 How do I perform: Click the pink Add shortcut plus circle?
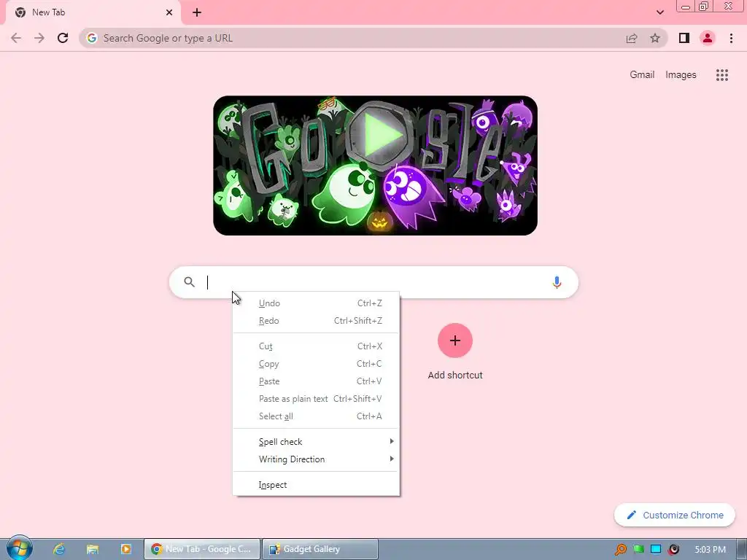(455, 341)
